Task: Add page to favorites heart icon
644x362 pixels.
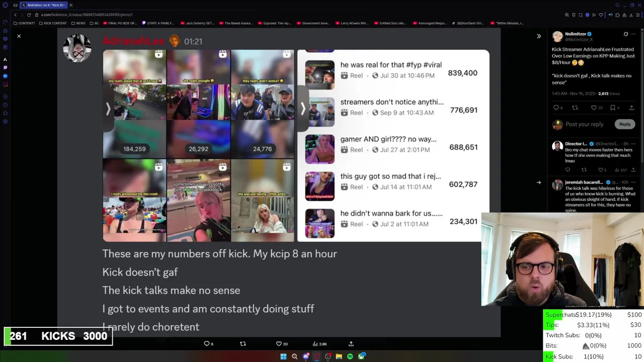Action: click(x=601, y=15)
